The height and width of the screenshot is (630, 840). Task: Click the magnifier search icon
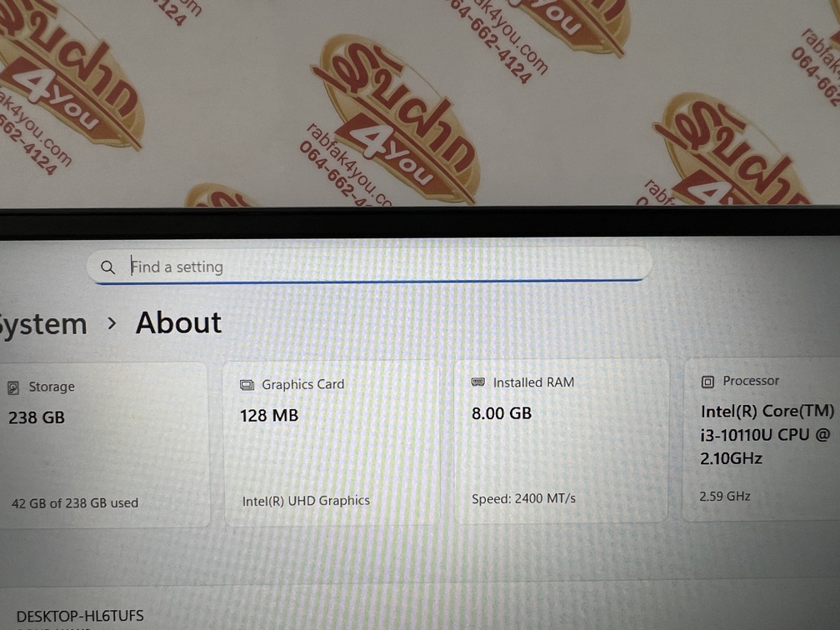click(107, 267)
